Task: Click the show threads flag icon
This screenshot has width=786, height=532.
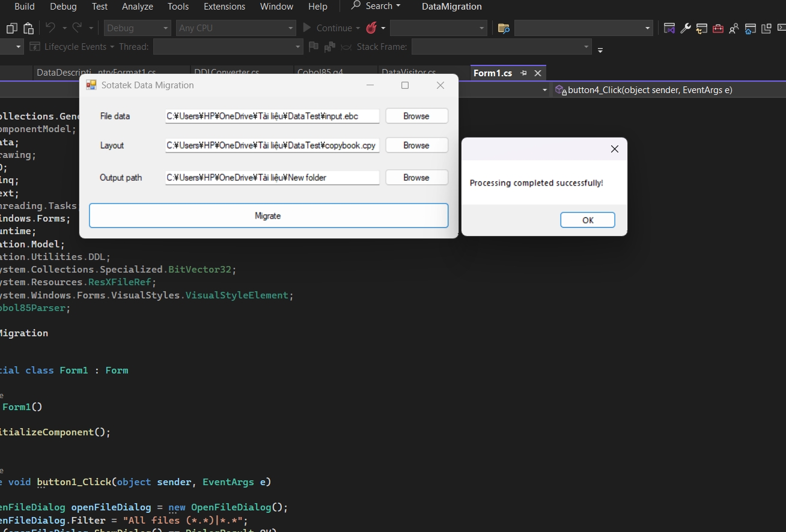Action: point(313,47)
